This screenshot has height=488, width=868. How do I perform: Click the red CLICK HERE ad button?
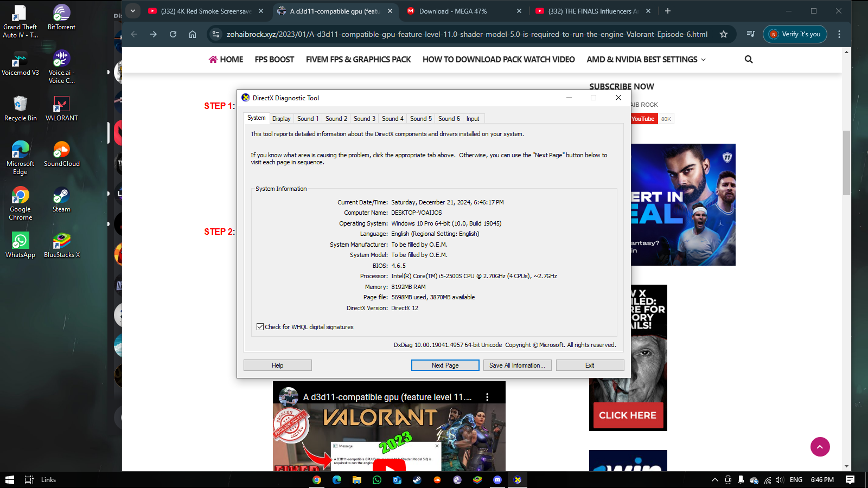[628, 415]
